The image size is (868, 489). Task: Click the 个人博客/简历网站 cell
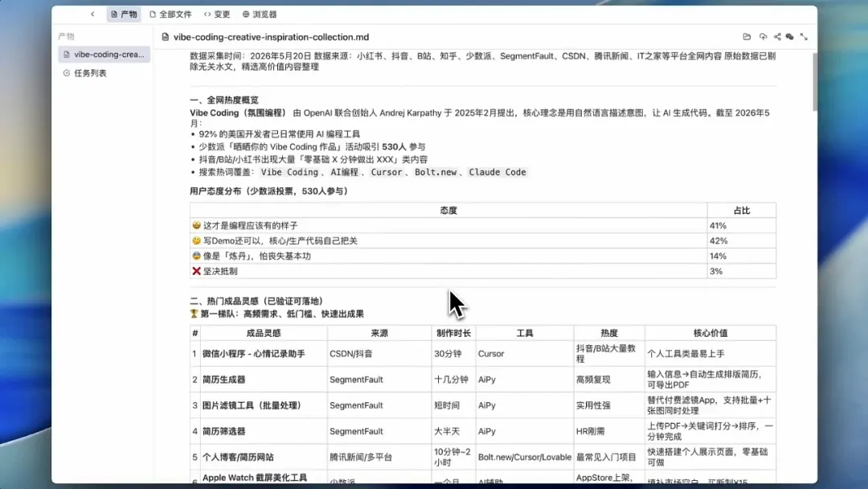point(264,457)
